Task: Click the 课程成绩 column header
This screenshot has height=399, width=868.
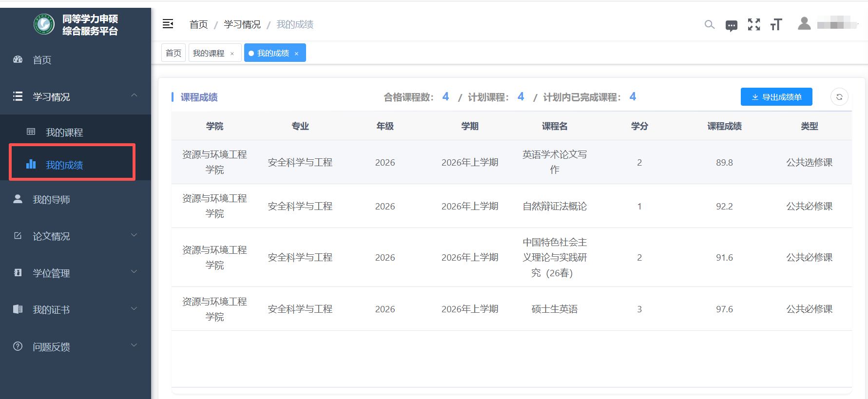Action: (724, 126)
